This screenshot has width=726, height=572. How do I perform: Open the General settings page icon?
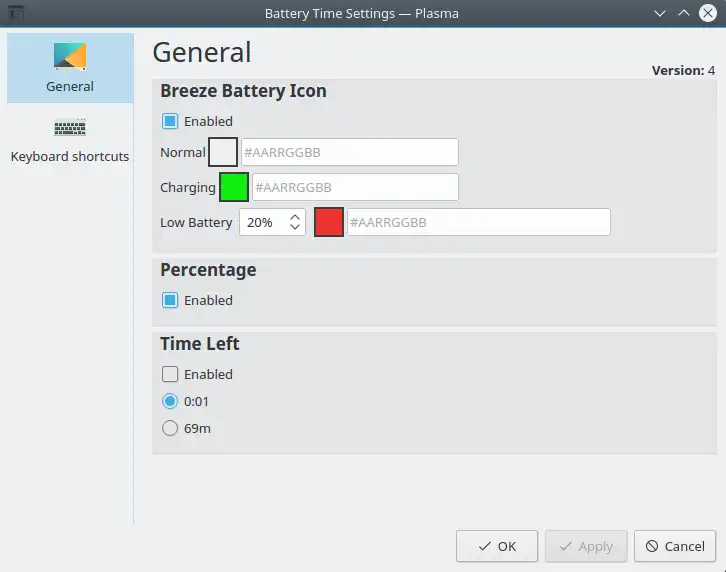coord(70,57)
